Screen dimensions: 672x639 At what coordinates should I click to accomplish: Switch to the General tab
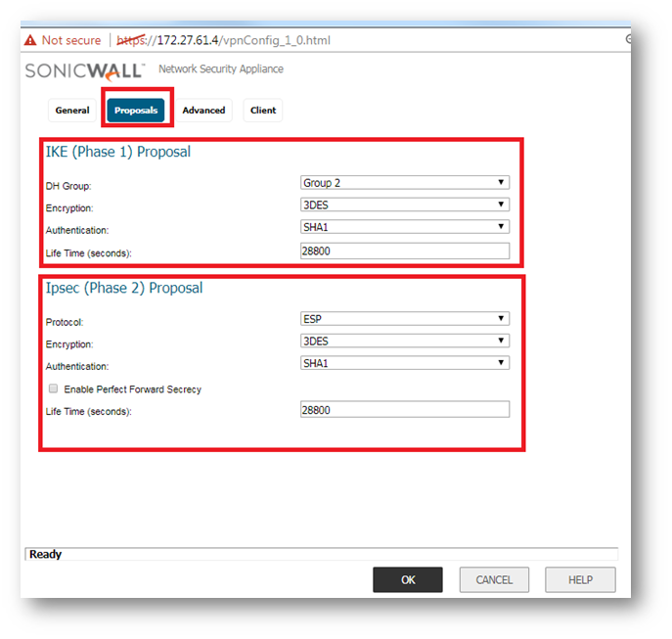[x=72, y=111]
